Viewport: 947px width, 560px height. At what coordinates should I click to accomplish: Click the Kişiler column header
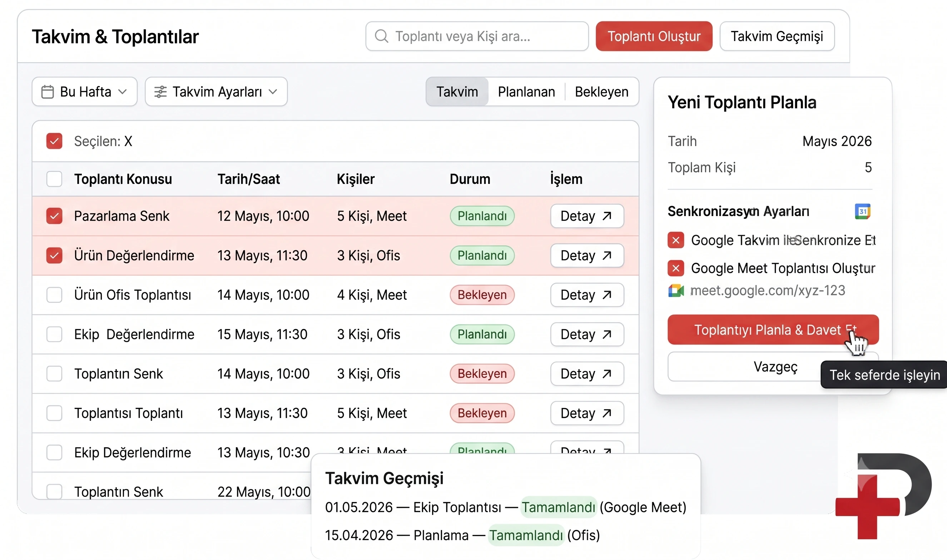pos(356,179)
